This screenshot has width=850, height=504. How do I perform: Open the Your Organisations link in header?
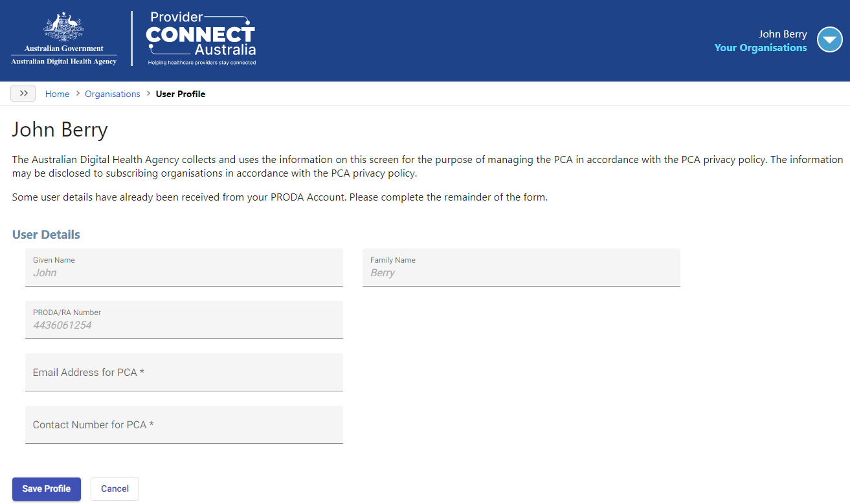point(761,47)
